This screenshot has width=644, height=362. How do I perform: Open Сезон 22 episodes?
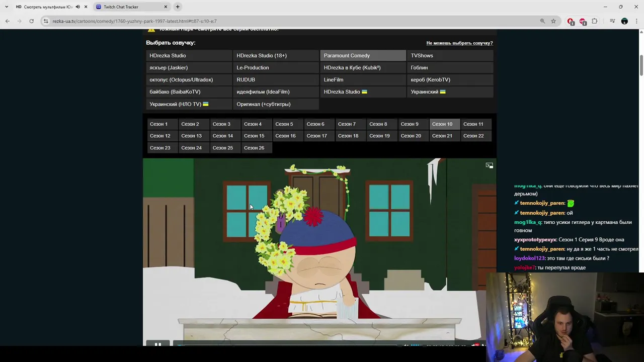tap(476, 136)
